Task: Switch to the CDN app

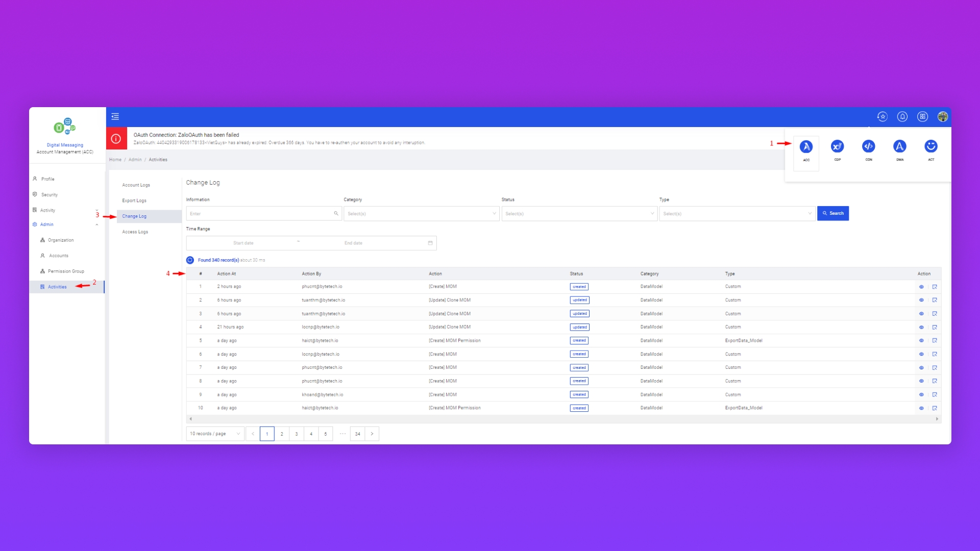Action: (x=868, y=147)
